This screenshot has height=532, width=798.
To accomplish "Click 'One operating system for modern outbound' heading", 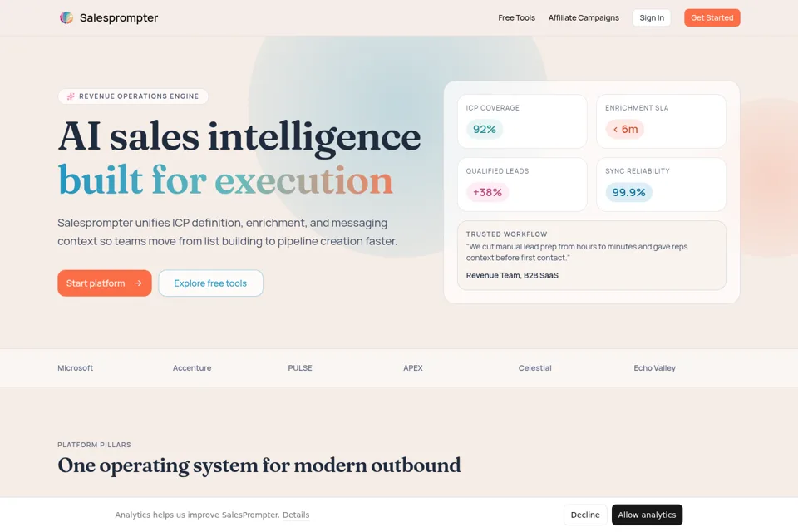I will click(259, 465).
